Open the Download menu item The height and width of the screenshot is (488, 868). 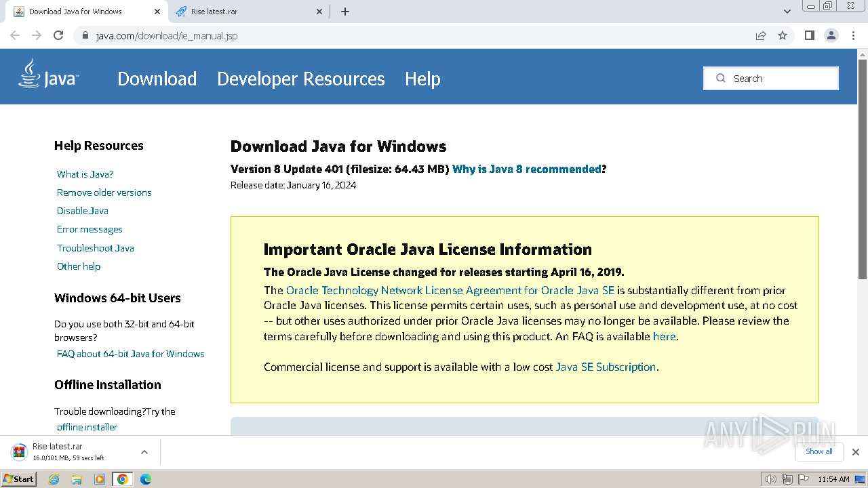point(157,79)
